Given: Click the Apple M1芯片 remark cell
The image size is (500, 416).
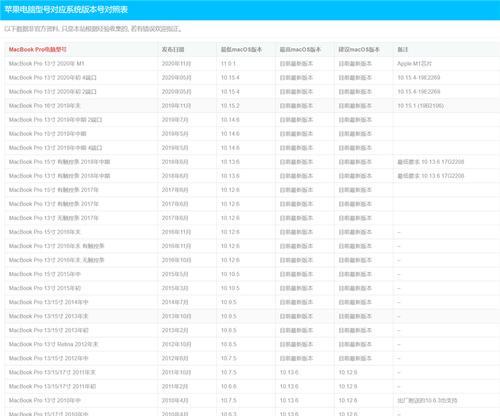Looking at the screenshot, I should (414, 63).
